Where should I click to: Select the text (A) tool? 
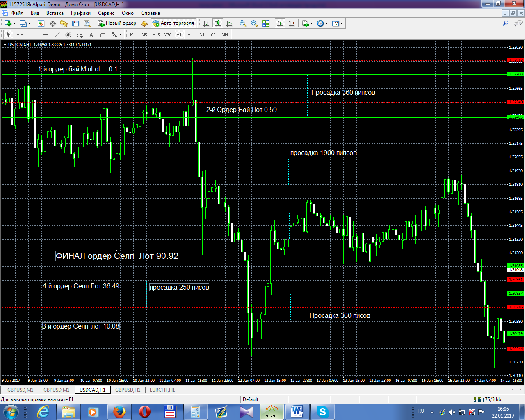(x=91, y=35)
